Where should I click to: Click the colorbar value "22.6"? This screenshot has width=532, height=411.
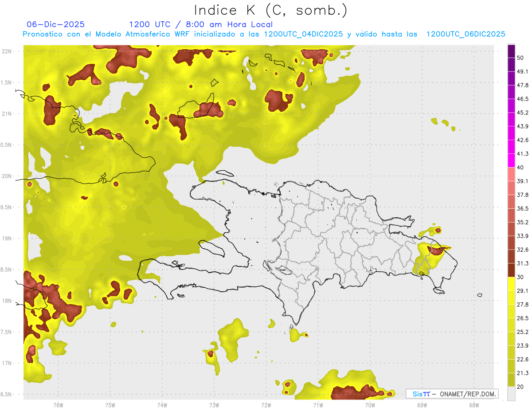click(x=523, y=360)
